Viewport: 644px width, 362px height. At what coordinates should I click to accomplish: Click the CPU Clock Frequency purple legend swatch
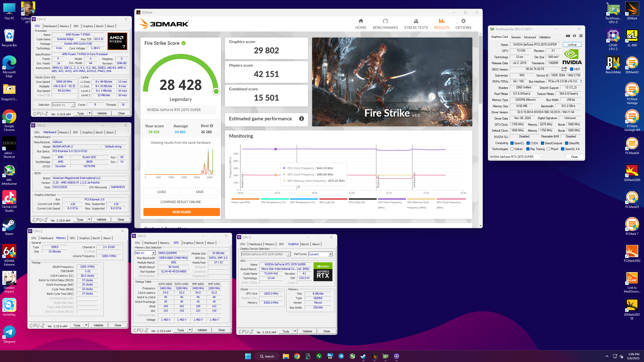(x=392, y=199)
